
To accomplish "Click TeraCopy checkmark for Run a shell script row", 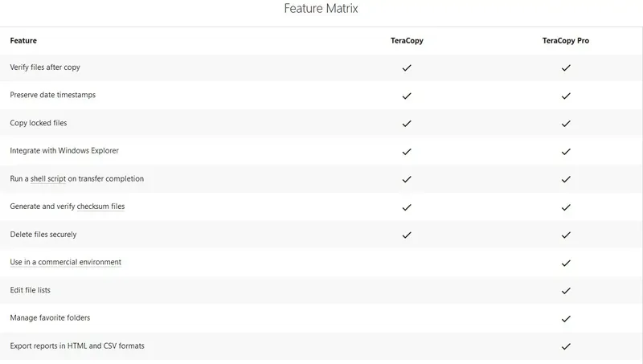I will (407, 179).
